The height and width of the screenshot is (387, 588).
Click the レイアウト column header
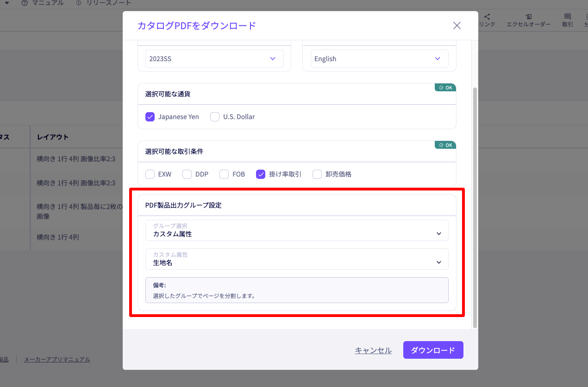(53, 137)
